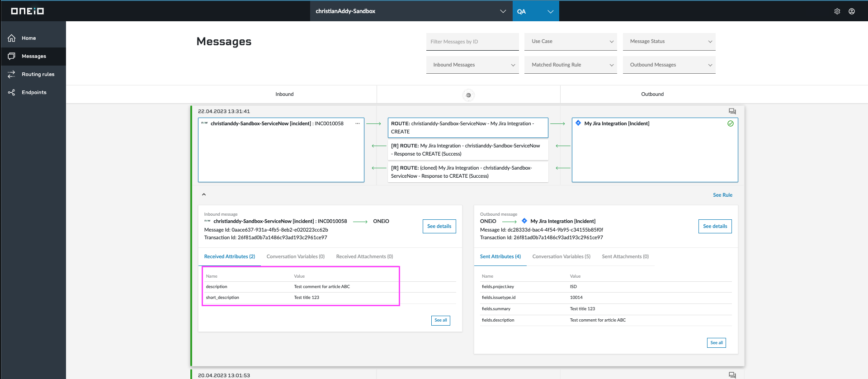The height and width of the screenshot is (379, 868).
Task: Select the cloned [R] ROUTE response box
Action: [x=468, y=172]
